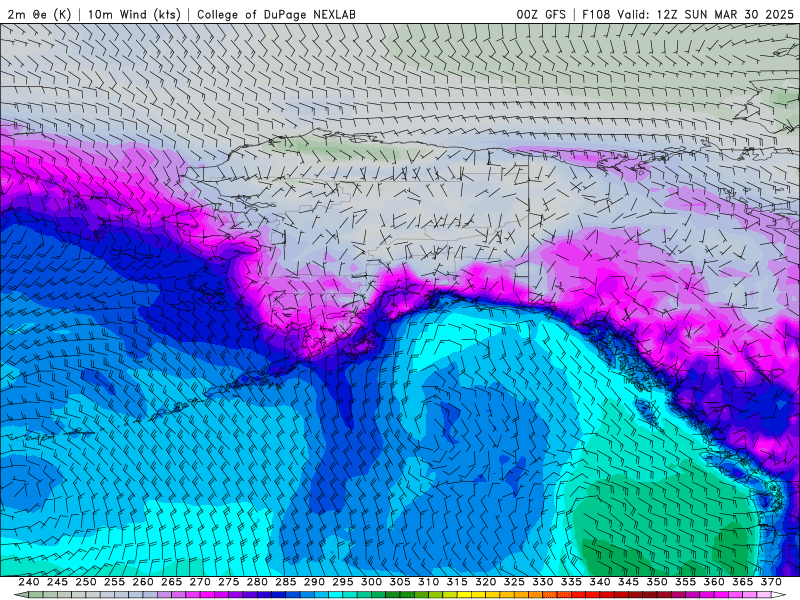Click the 270 value on the color scale
Viewport: 800px width, 600px height.
(200, 582)
